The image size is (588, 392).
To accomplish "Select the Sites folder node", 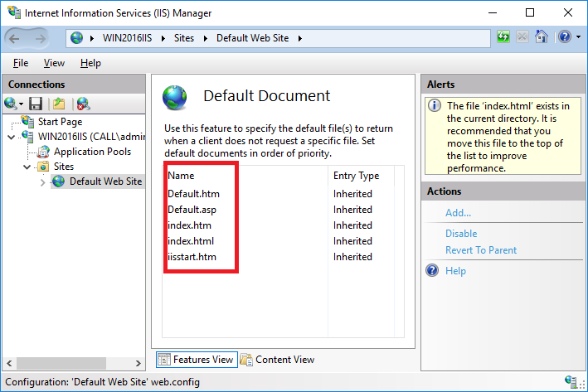I will tap(64, 167).
